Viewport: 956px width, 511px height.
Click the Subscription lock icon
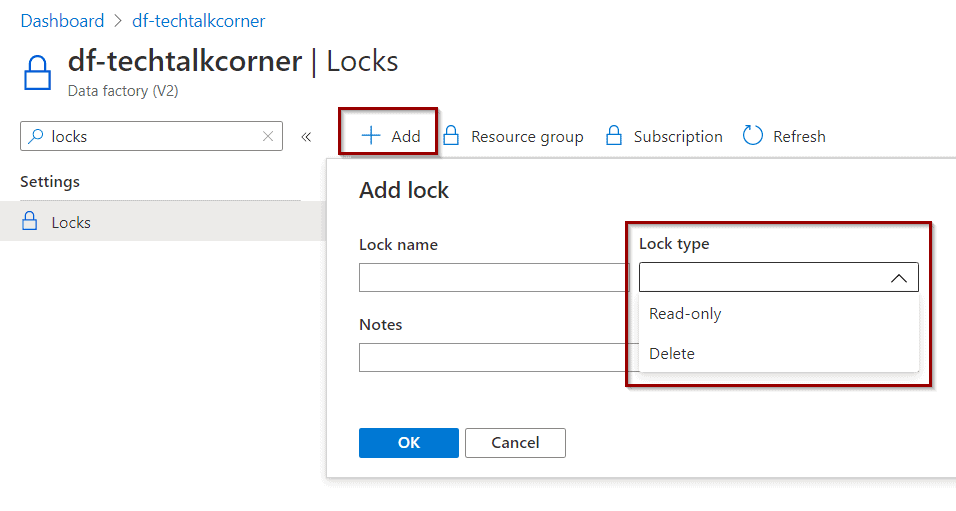point(613,135)
